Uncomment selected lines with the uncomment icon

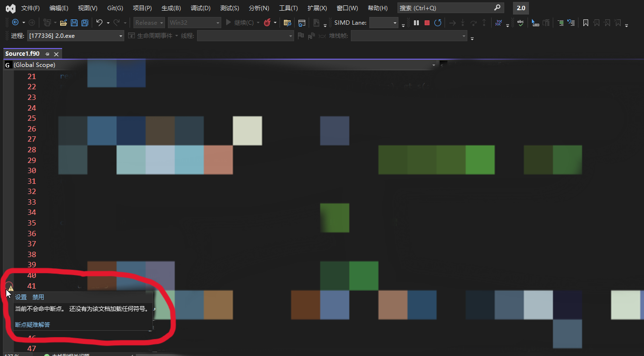click(571, 22)
